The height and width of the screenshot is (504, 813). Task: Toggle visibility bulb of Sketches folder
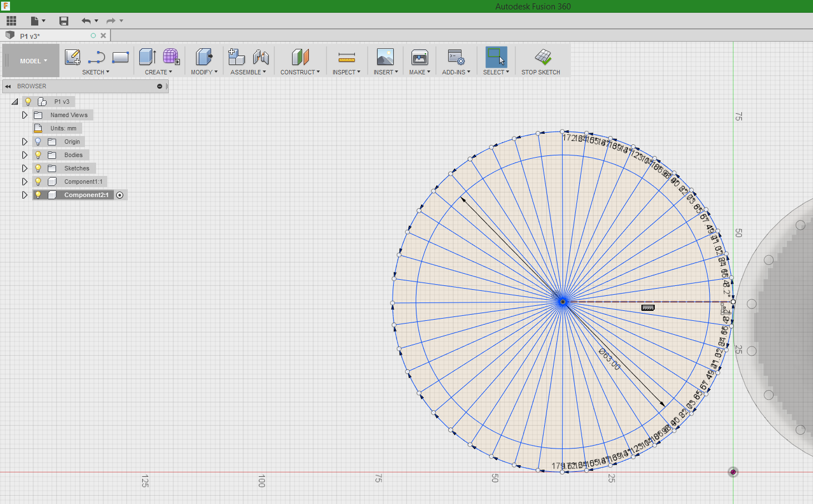38,168
